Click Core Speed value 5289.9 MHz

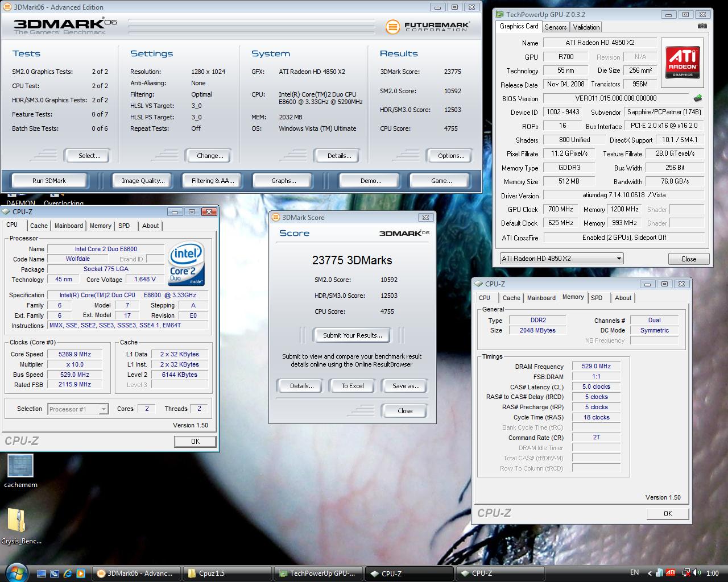[75, 354]
